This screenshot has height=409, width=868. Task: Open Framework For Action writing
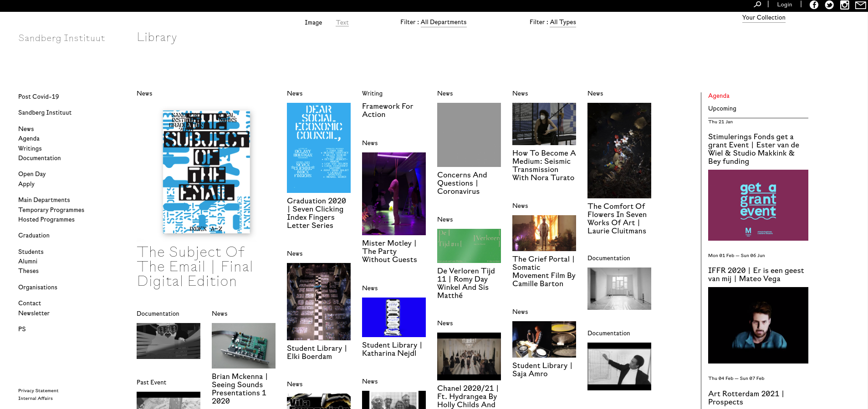[x=387, y=111]
